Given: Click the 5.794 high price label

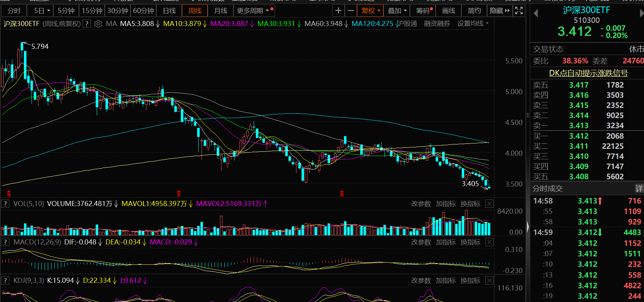Looking at the screenshot, I should 40,46.
